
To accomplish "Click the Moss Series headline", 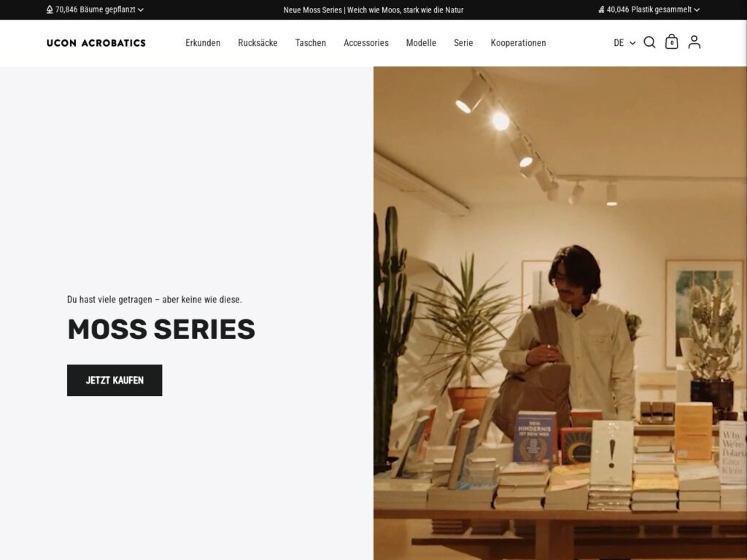I will point(161,329).
